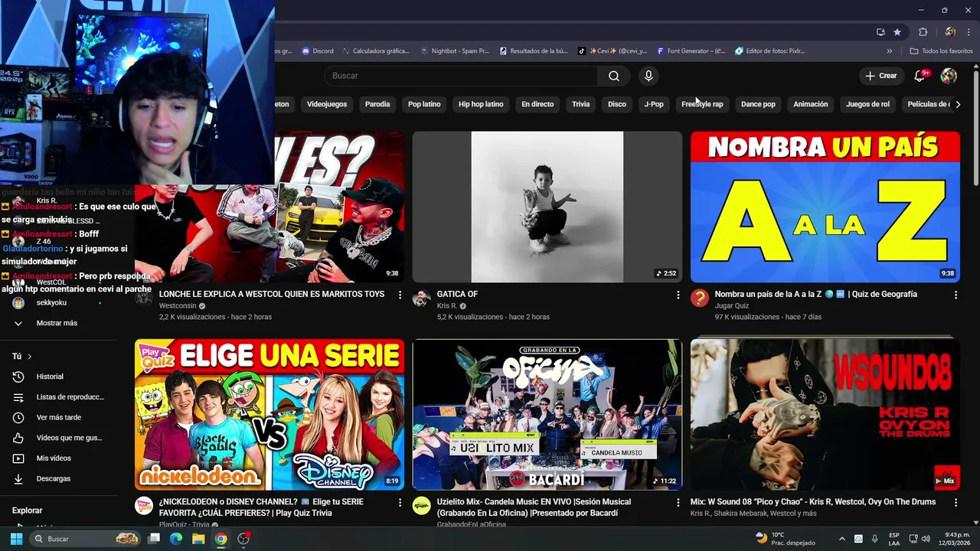Open Ver más tarde in sidebar
This screenshot has height=551, width=980.
[59, 417]
